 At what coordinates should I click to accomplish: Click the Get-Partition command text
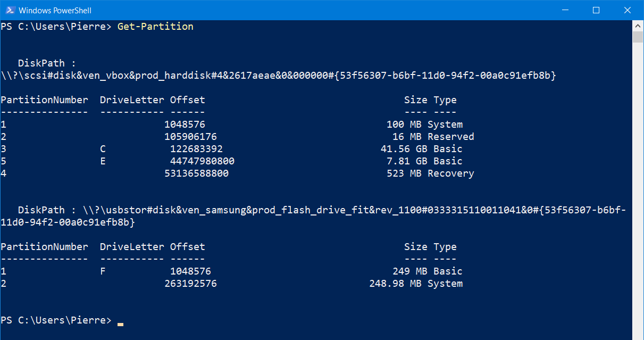155,27
